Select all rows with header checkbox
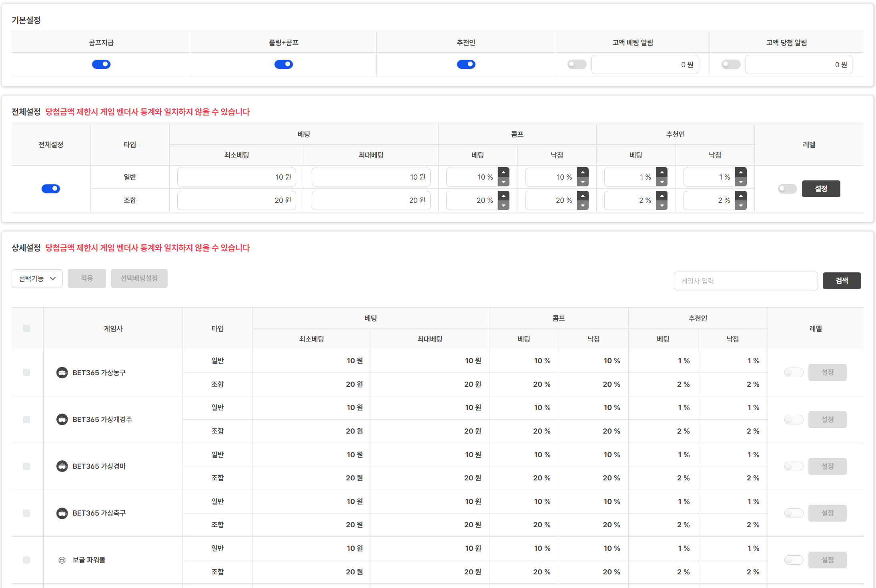Screen dimensions: 876x588 26,328
